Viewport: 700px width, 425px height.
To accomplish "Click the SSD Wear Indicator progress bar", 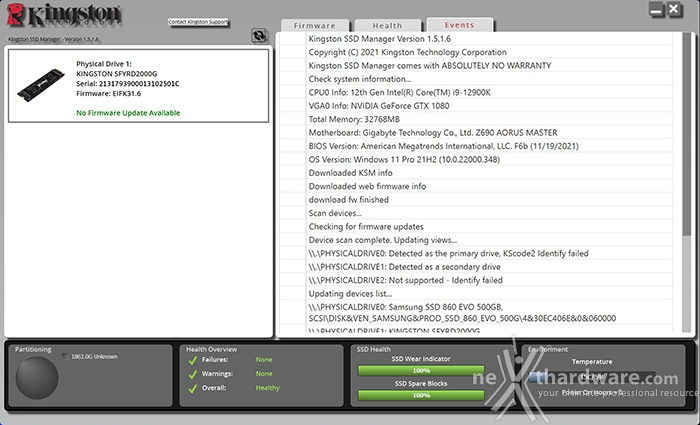I will [x=421, y=371].
